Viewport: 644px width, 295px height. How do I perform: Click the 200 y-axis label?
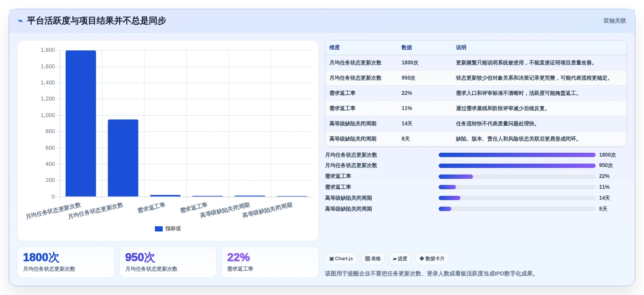tap(50, 180)
